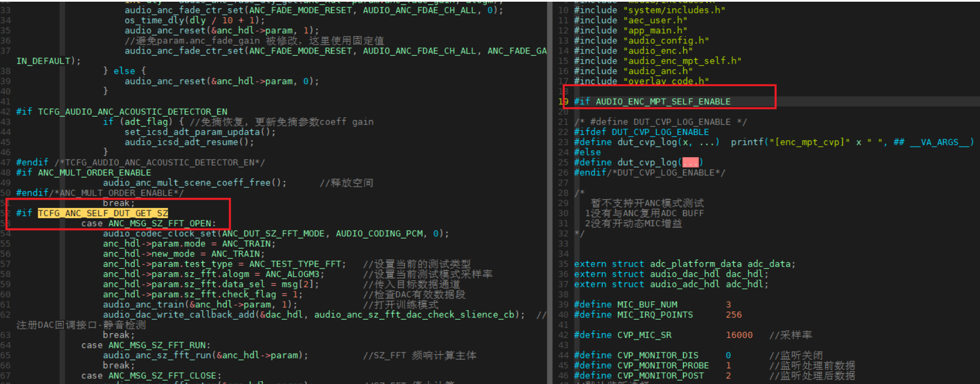
Task: Click the audio_codec_clock_set function call
Action: [276, 233]
